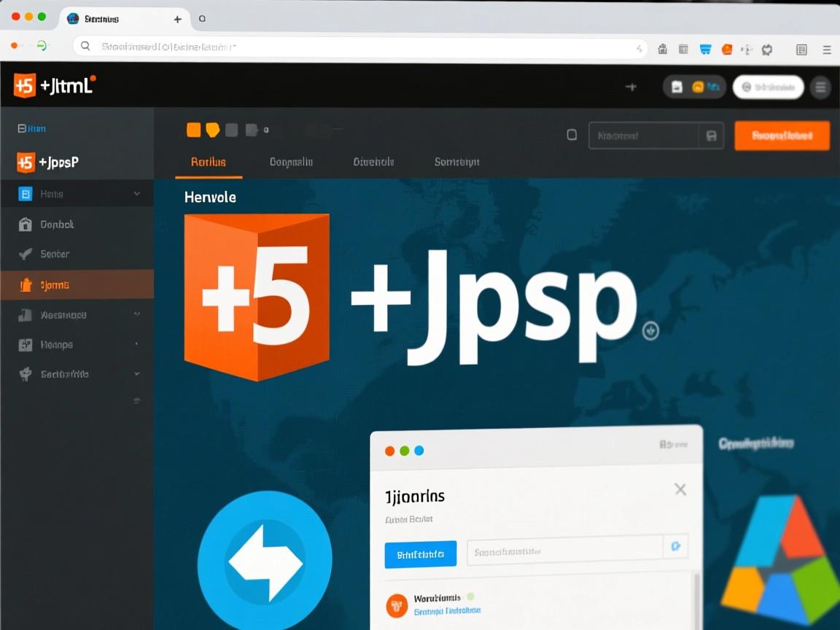Toggle the circle checkbox near top toolbar
Screen dimensions: 840x630
click(x=572, y=134)
